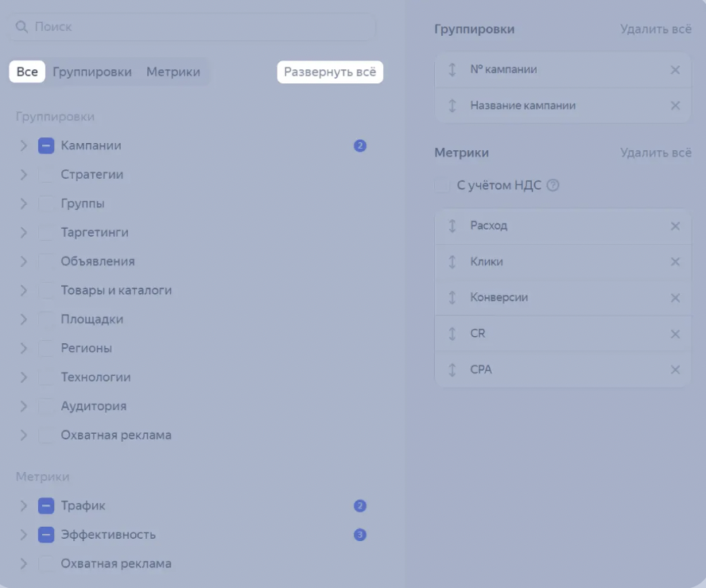This screenshot has height=588, width=706.
Task: Remove the CR metric
Action: [x=675, y=334]
